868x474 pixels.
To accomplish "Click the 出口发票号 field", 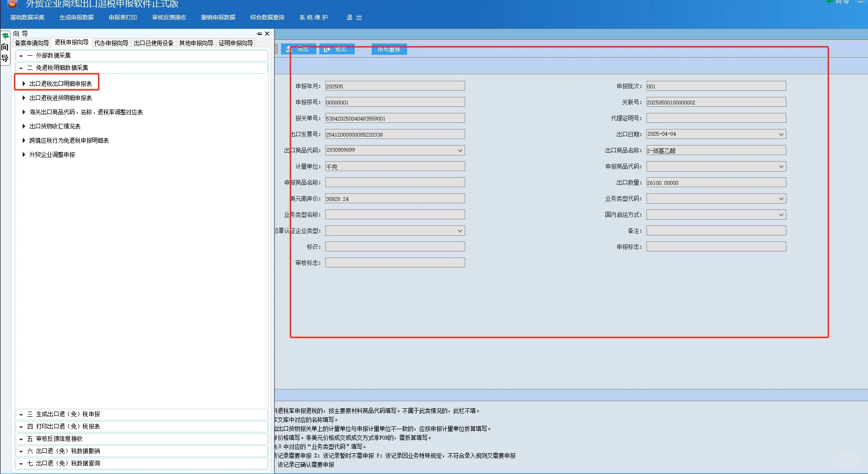I will (x=395, y=134).
